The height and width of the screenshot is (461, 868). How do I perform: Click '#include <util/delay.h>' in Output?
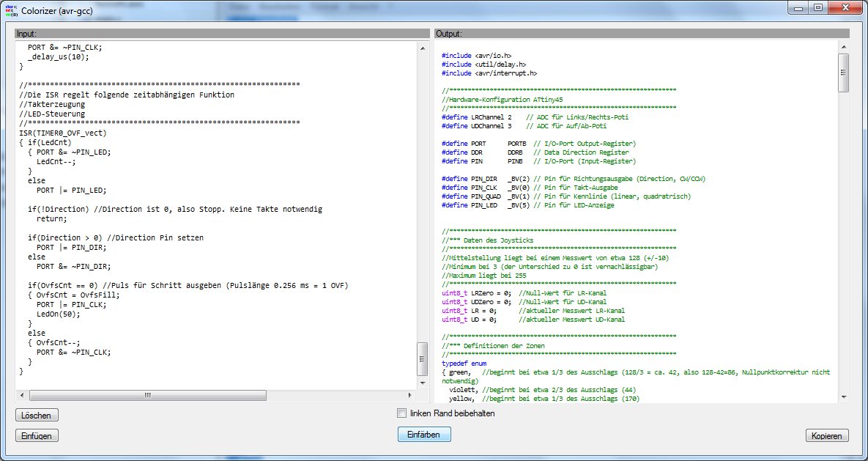[484, 64]
